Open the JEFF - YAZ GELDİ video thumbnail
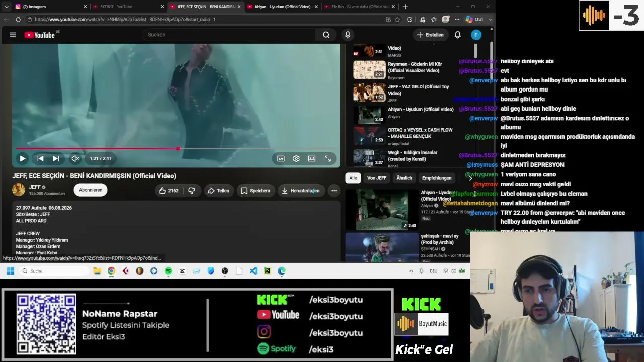The width and height of the screenshot is (644, 362). [369, 93]
